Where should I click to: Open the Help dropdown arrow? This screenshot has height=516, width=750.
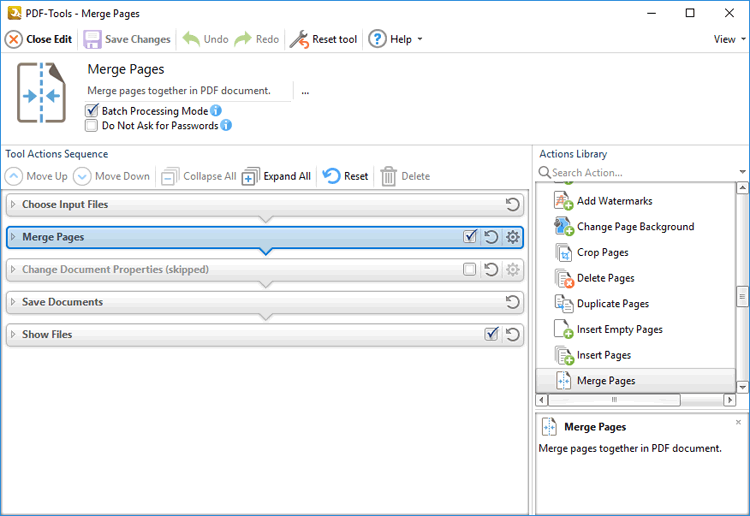(420, 40)
